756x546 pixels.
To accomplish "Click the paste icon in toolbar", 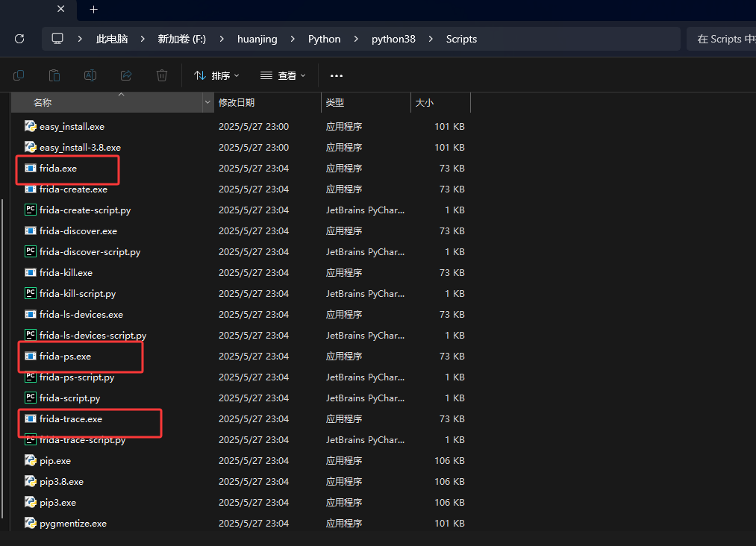I will 54,75.
